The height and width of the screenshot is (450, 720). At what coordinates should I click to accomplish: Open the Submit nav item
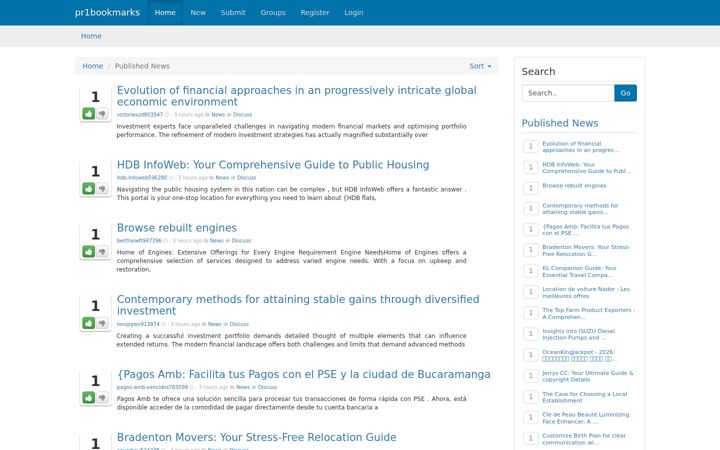tap(233, 12)
